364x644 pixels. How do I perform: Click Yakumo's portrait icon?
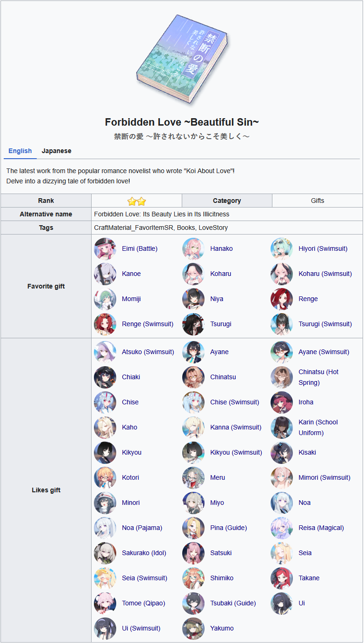[193, 629]
